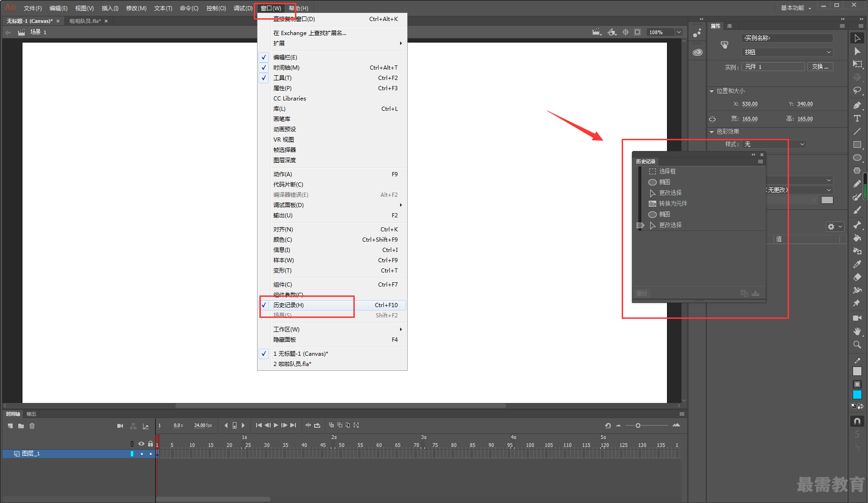Select the Hand tool
This screenshot has height=503, width=868.
[857, 331]
